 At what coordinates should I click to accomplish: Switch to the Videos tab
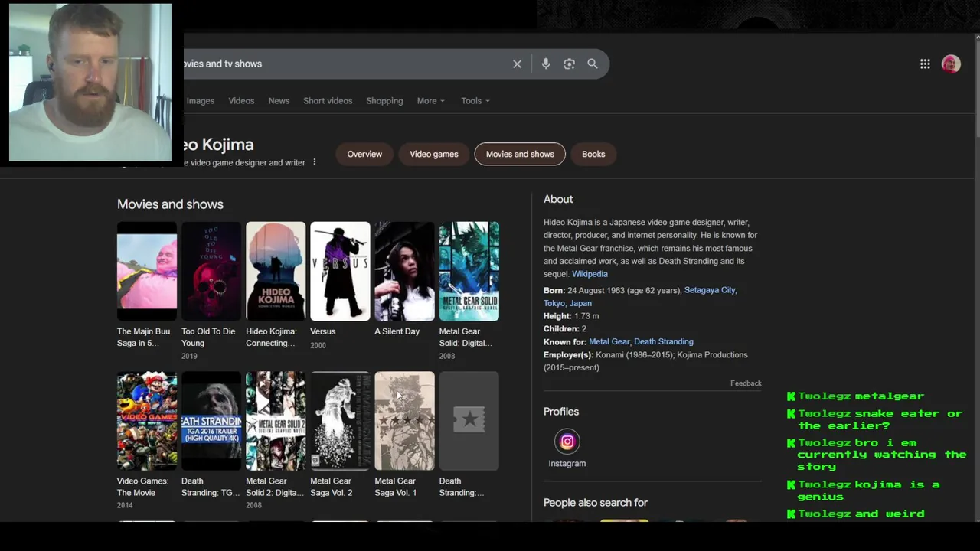click(241, 101)
